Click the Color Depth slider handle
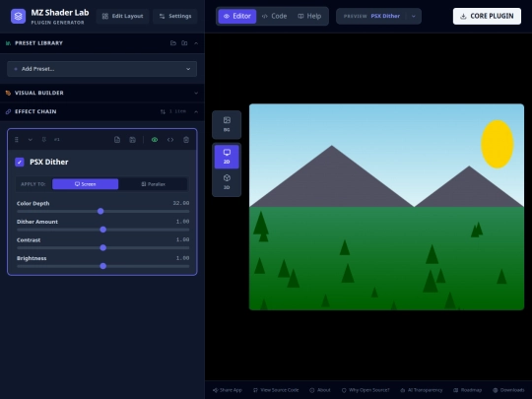Viewport: 532px width, 399px height. coord(100,211)
